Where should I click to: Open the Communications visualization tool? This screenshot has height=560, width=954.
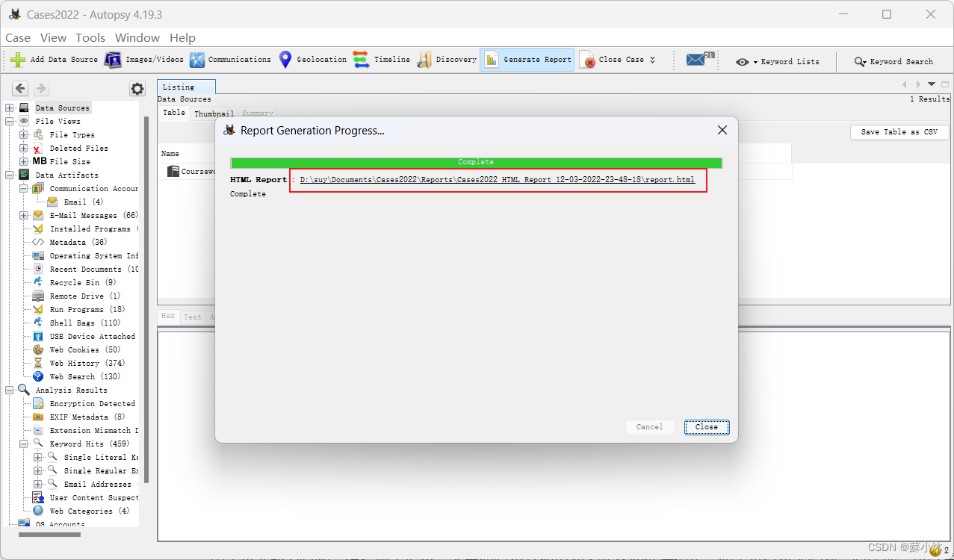click(x=230, y=60)
